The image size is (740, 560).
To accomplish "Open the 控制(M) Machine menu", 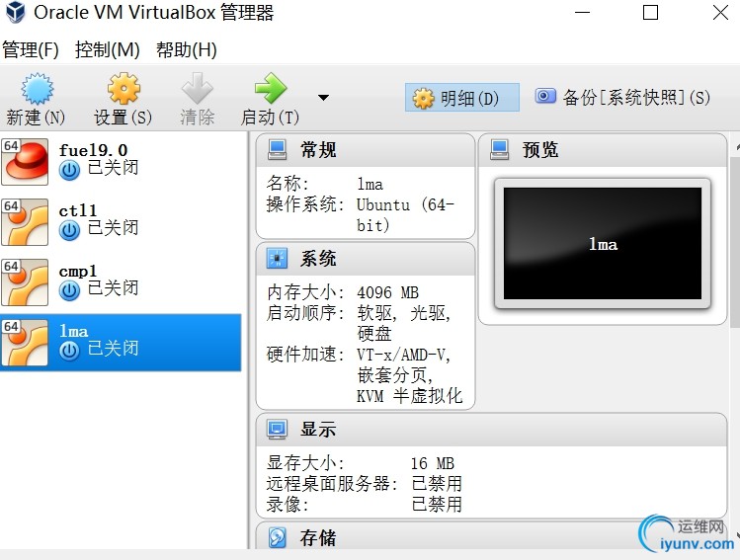I will (x=107, y=50).
